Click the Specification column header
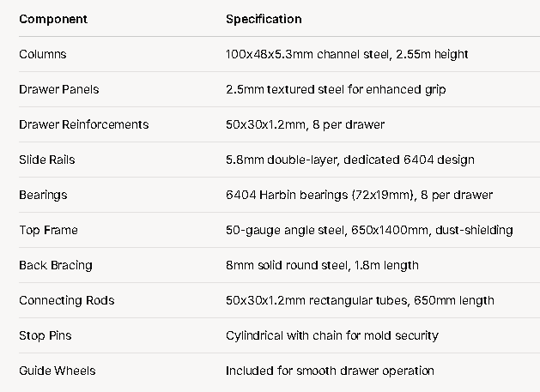The image size is (540, 392). pyautogui.click(x=264, y=19)
